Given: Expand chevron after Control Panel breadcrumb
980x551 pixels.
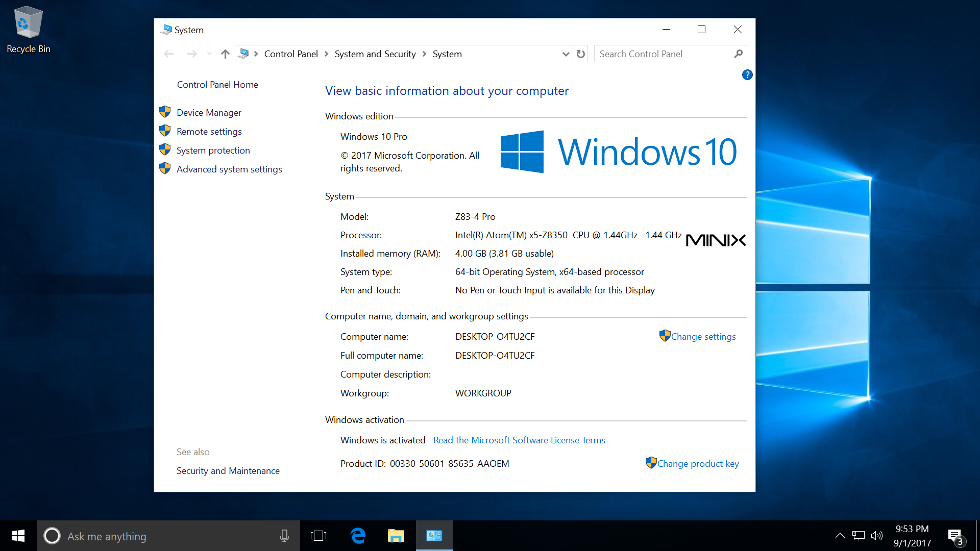Looking at the screenshot, I should point(326,54).
